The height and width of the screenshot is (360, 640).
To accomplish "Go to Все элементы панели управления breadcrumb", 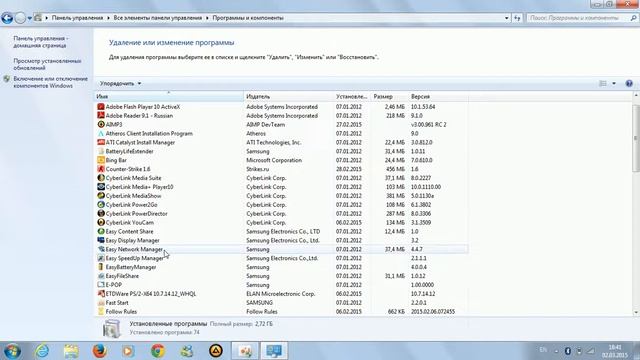I will pyautogui.click(x=158, y=18).
